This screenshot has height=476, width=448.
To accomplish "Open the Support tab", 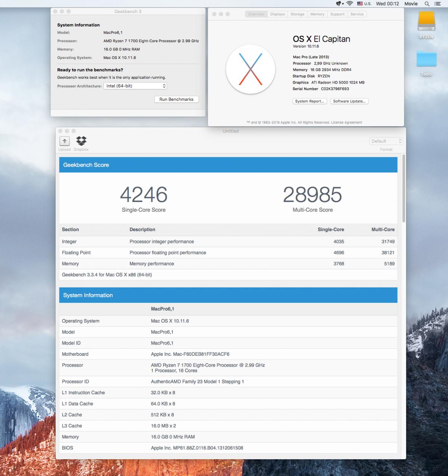I will pyautogui.click(x=337, y=14).
